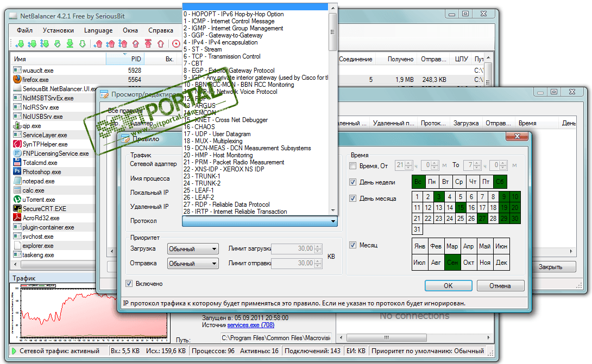The image size is (592, 364).
Task: Open the 'Справка' menu
Action: click(161, 30)
